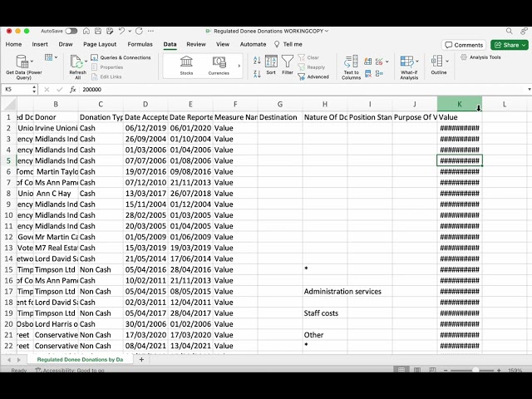This screenshot has height=399, width=532.
Task: Click the Data Validation icon
Action: point(379,62)
